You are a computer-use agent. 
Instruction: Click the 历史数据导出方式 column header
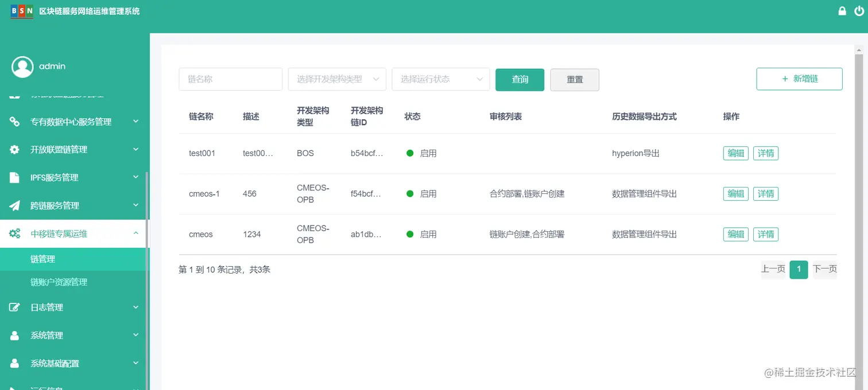click(x=645, y=116)
